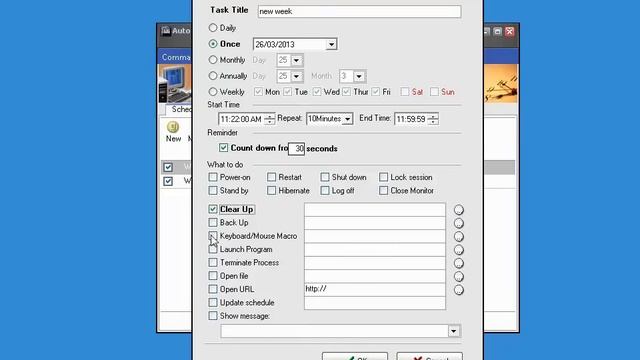This screenshot has height=360, width=640.
Task: Toggle the Mon weekday checkbox
Action: (258, 92)
